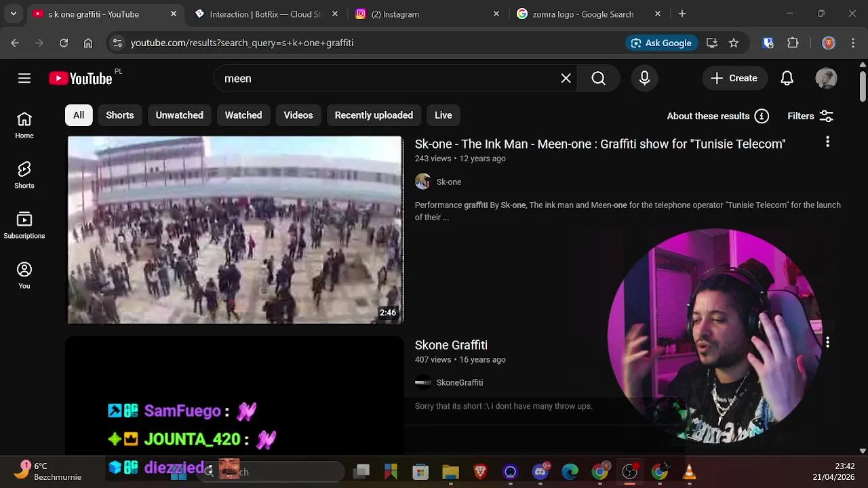Image resolution: width=868 pixels, height=488 pixels.
Task: Open the tab search dropdown arrow
Action: pyautogui.click(x=14, y=14)
